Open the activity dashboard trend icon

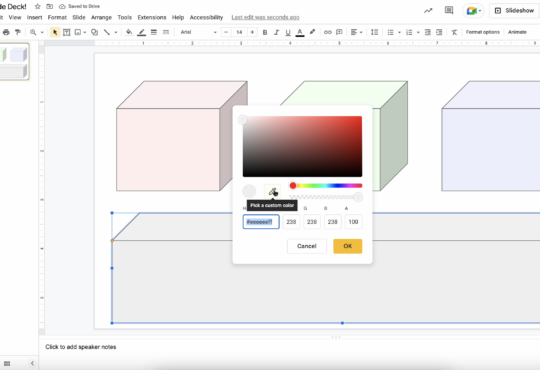click(428, 11)
